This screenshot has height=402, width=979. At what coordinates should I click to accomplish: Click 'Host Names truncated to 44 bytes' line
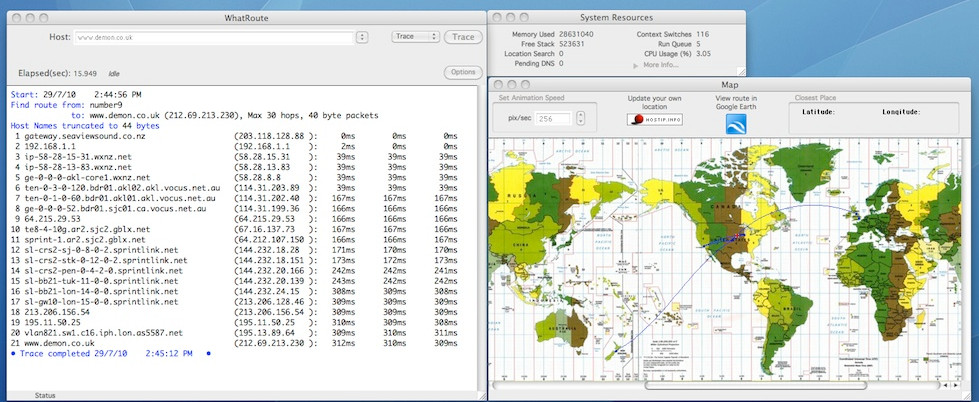click(85, 125)
